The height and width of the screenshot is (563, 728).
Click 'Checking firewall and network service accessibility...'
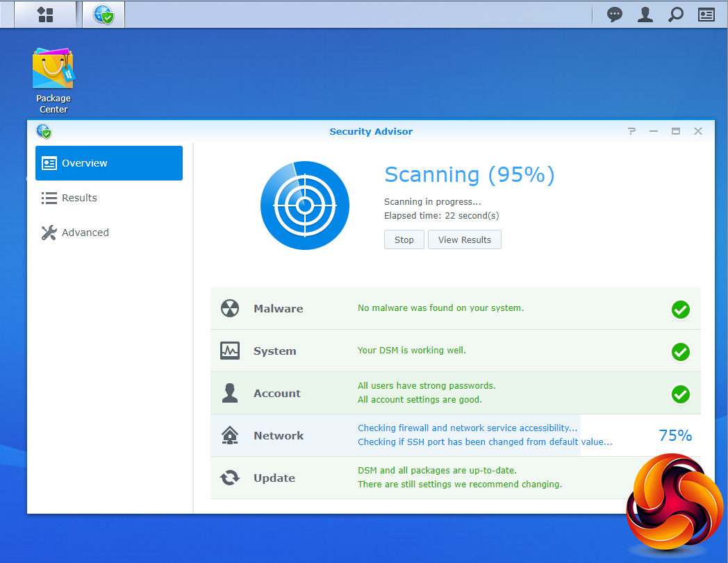pyautogui.click(x=468, y=428)
